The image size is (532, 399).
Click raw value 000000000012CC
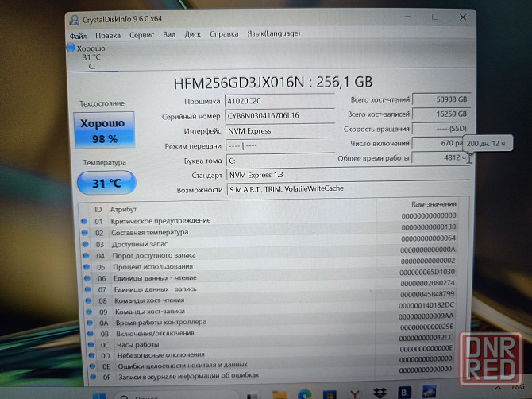tap(426, 338)
